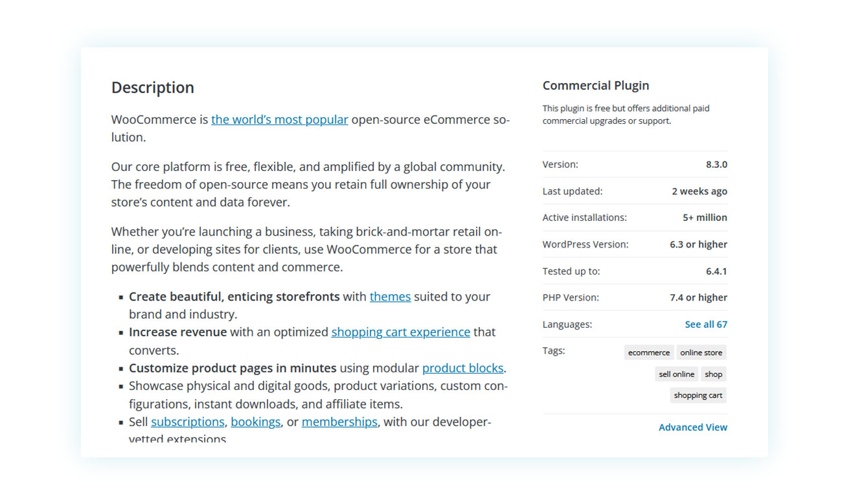
Task: Follow the product blocks link
Action: (462, 368)
